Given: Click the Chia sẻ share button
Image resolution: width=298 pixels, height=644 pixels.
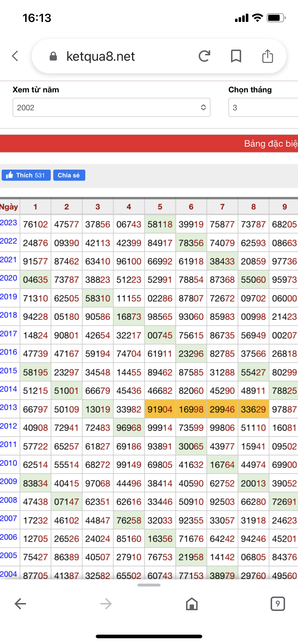Looking at the screenshot, I should click(x=69, y=175).
